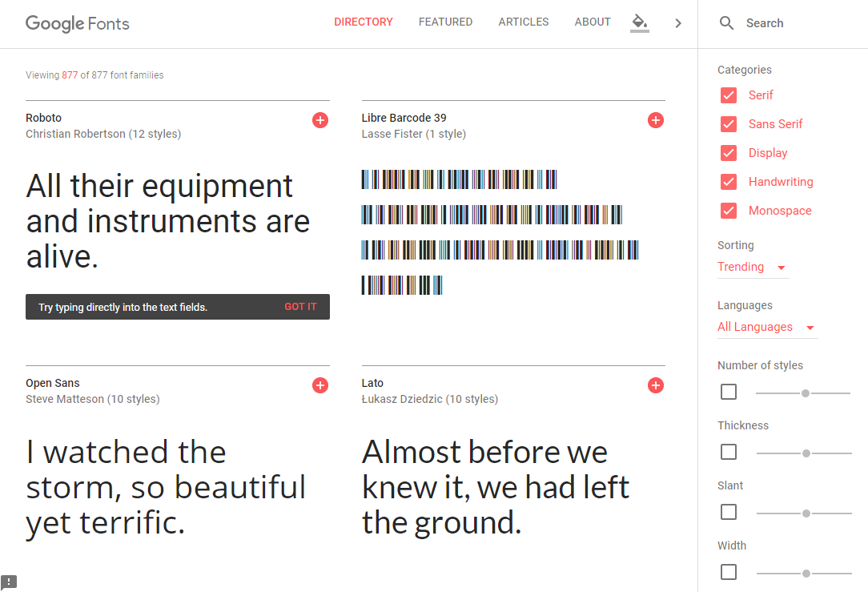Click the Handwriting category label

(x=781, y=182)
